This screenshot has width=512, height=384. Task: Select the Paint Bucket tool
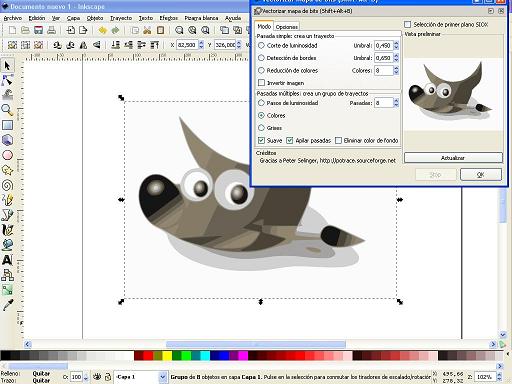point(7,245)
